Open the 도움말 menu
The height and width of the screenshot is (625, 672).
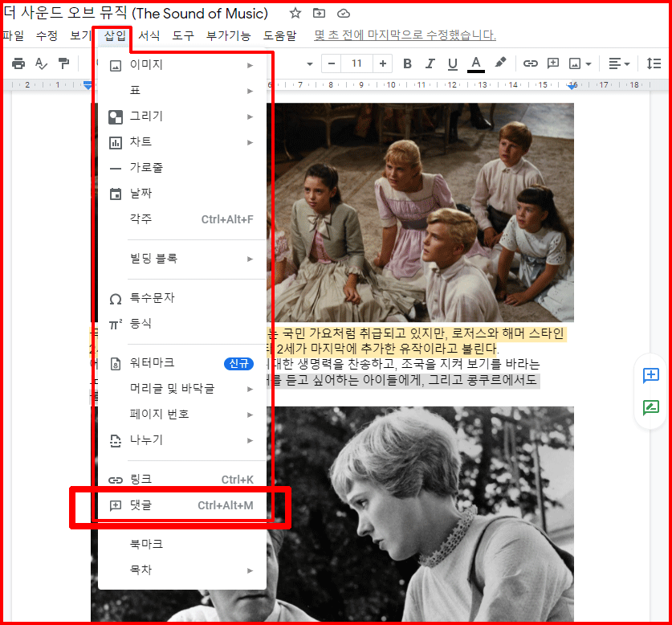pos(280,35)
